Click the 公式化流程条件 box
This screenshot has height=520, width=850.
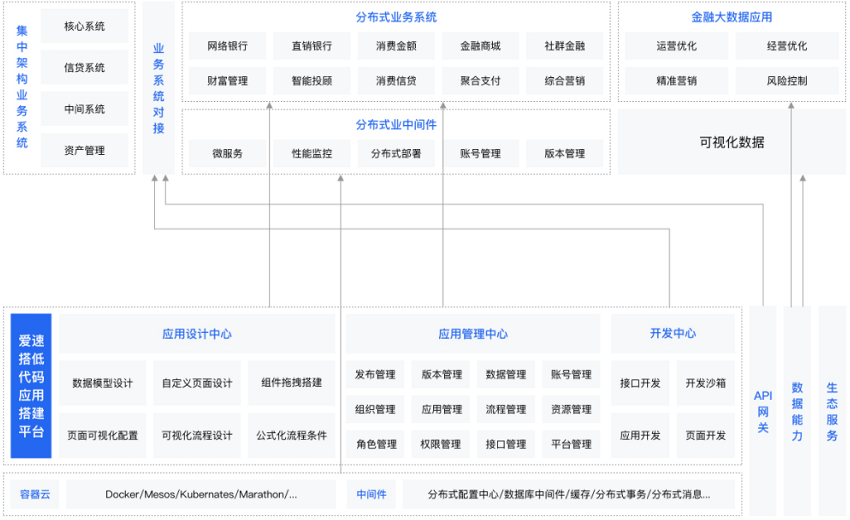pyautogui.click(x=291, y=435)
